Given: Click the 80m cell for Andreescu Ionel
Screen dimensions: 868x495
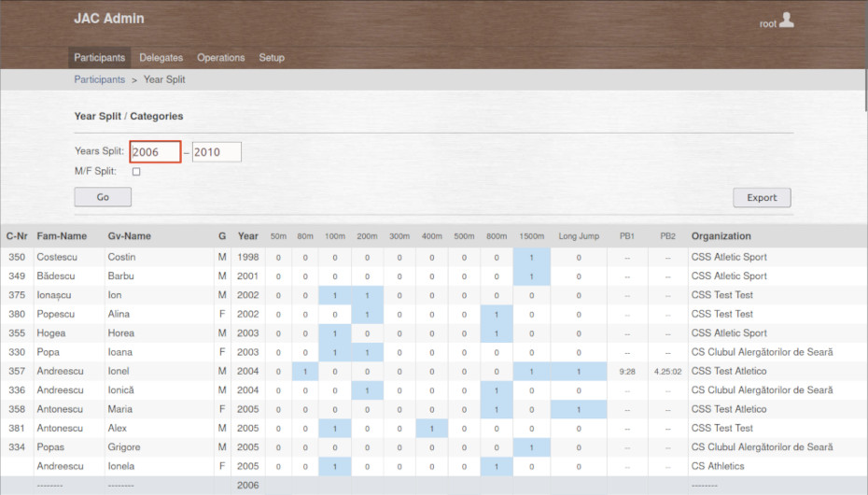Looking at the screenshot, I should click(x=304, y=371).
